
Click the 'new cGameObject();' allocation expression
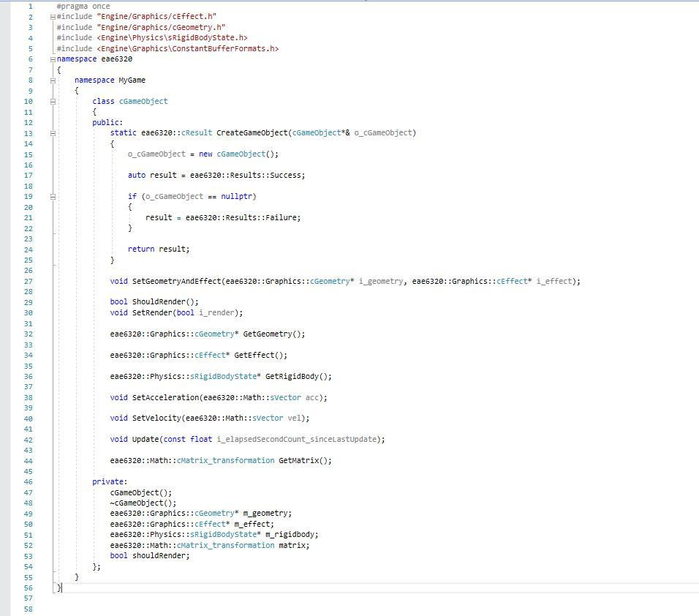[238, 154]
